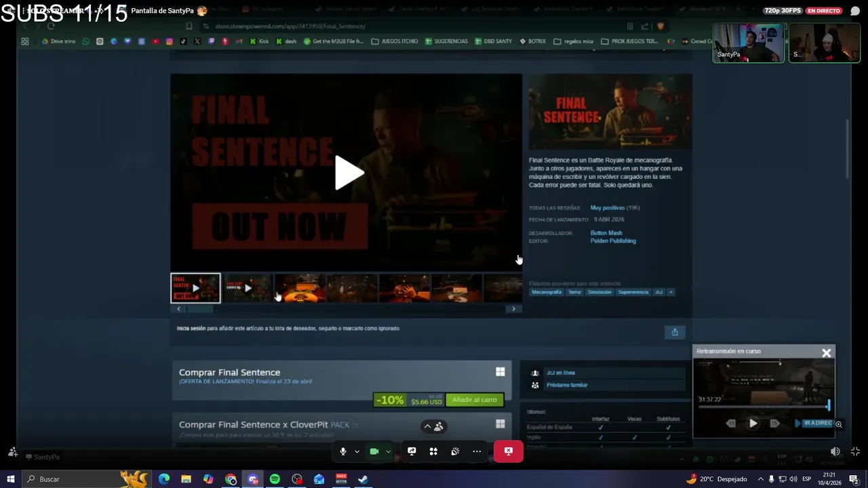Viewport: 868px width, 488px height.
Task: Click the 720p 30FPS quality badge
Action: click(x=783, y=11)
